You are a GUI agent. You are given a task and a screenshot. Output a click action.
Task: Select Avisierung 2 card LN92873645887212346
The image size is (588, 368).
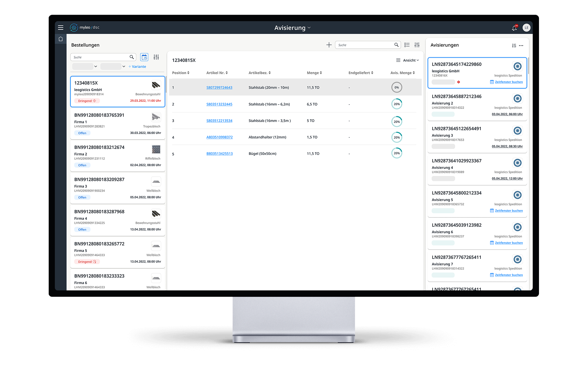tap(477, 105)
